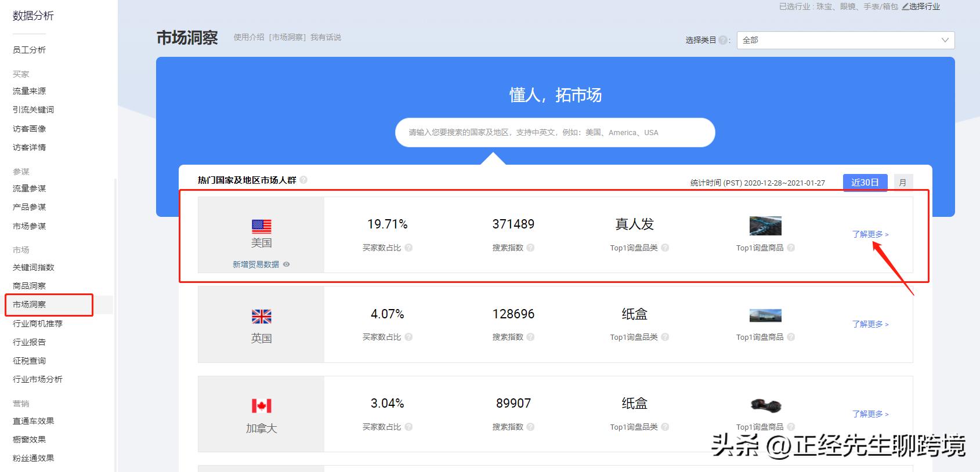Open 访客详情 in the sidebar

[x=29, y=147]
